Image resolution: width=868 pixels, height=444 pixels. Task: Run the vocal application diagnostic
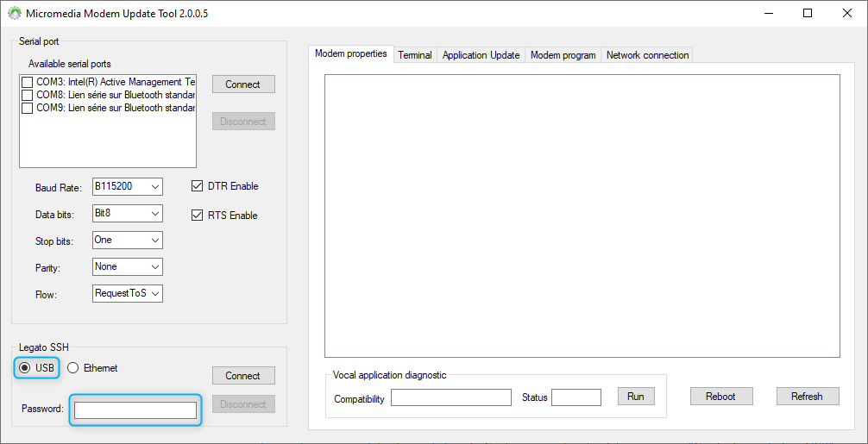[635, 396]
